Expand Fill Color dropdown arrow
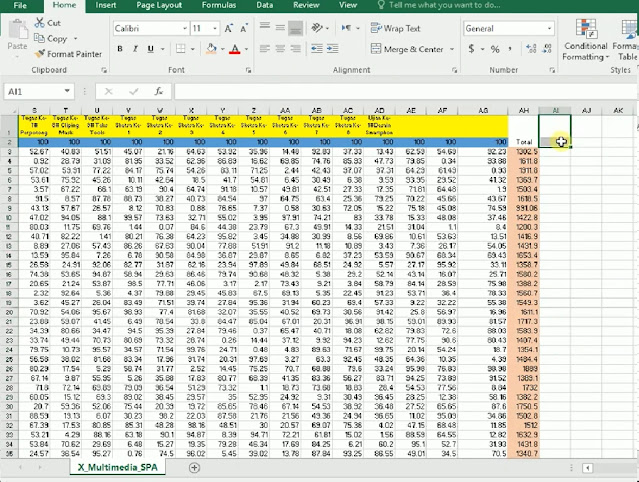Screen dimensions: 639x482 click(223, 49)
